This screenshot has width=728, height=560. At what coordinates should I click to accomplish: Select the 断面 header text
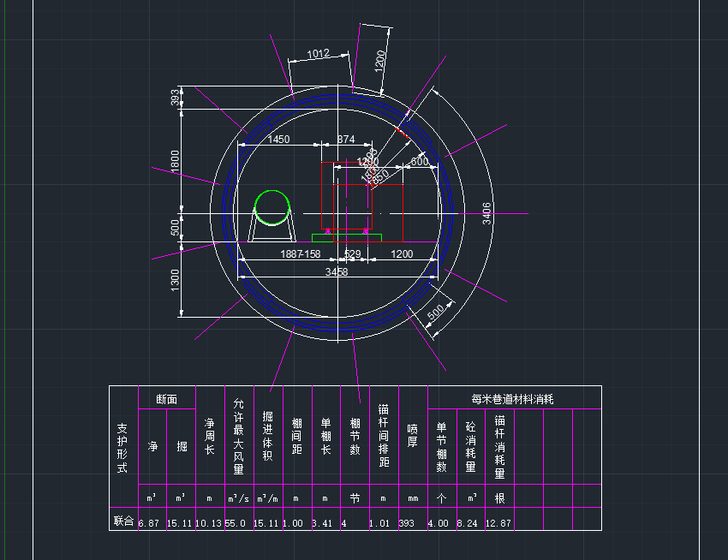click(x=166, y=398)
